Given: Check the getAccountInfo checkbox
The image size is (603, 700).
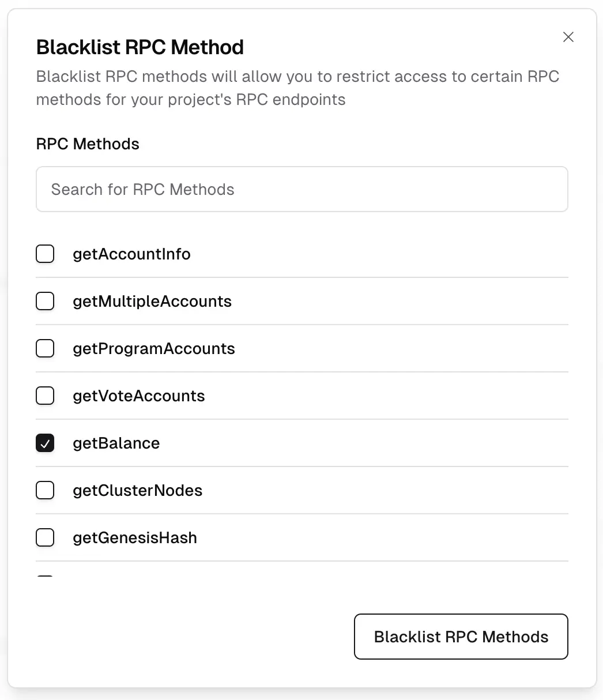Looking at the screenshot, I should (45, 254).
